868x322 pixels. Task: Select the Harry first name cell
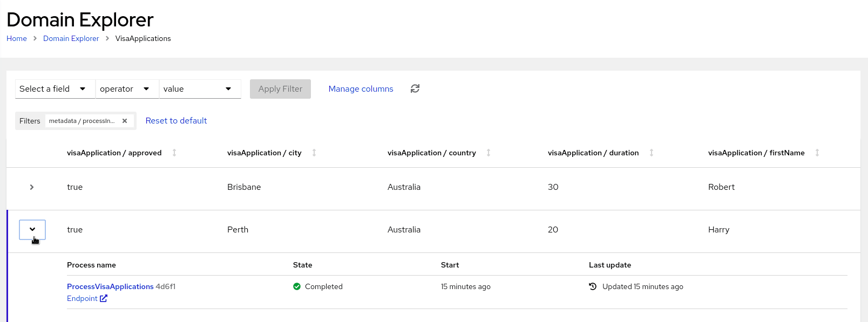tap(718, 229)
